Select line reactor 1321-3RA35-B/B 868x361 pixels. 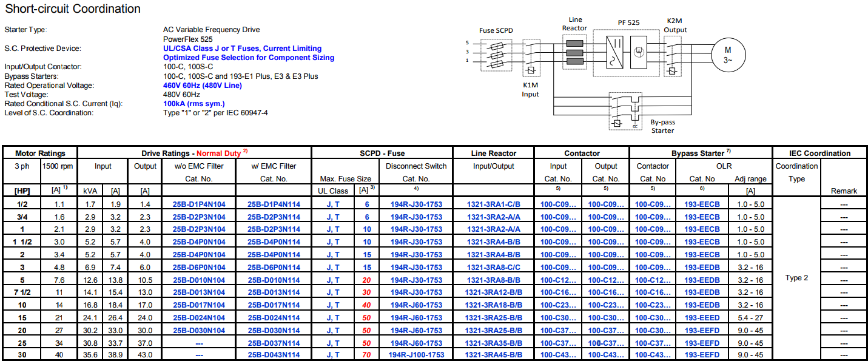click(493, 343)
